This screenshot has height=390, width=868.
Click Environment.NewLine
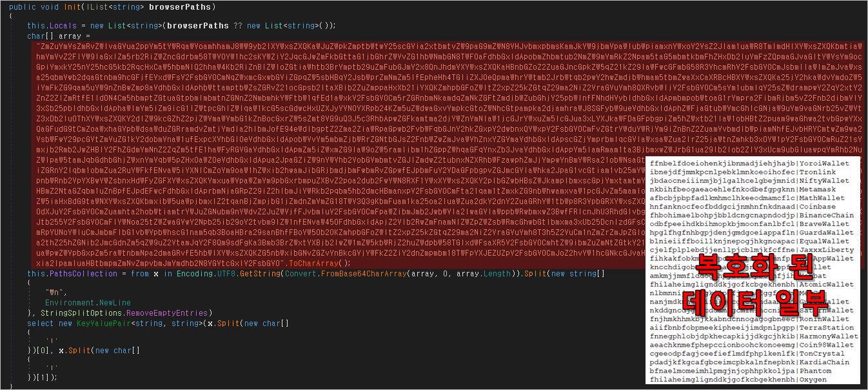[x=88, y=302]
